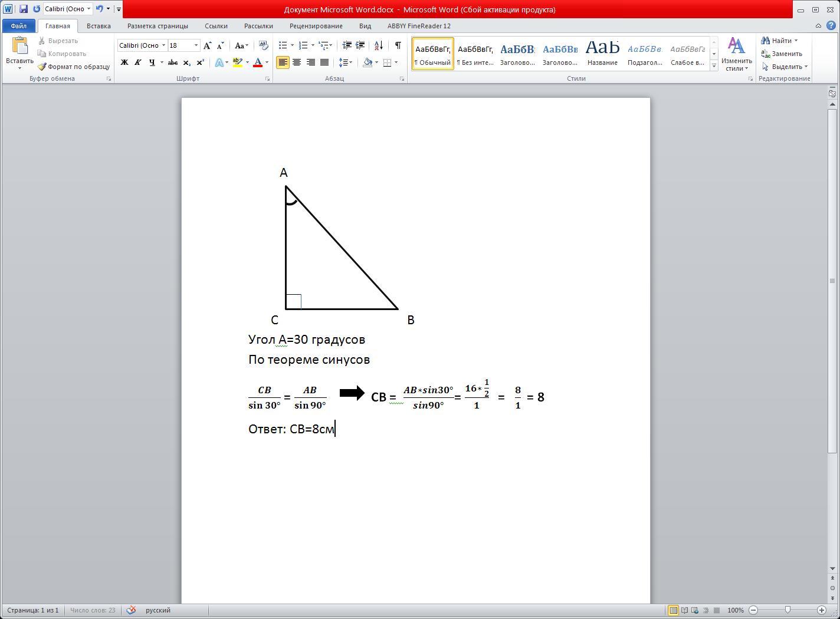This screenshot has height=619, width=840.
Task: Switch to the Вставка tab
Action: click(x=99, y=26)
